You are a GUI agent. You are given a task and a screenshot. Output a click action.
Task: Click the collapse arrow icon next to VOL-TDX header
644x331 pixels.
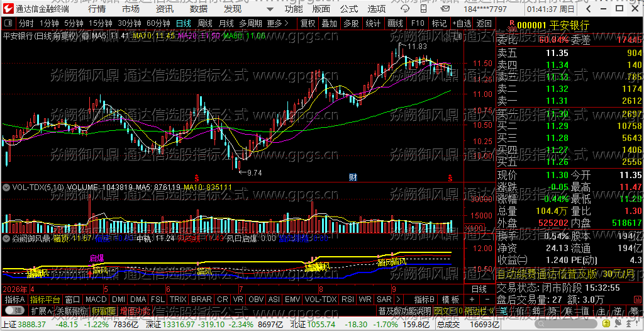[x=6, y=187]
